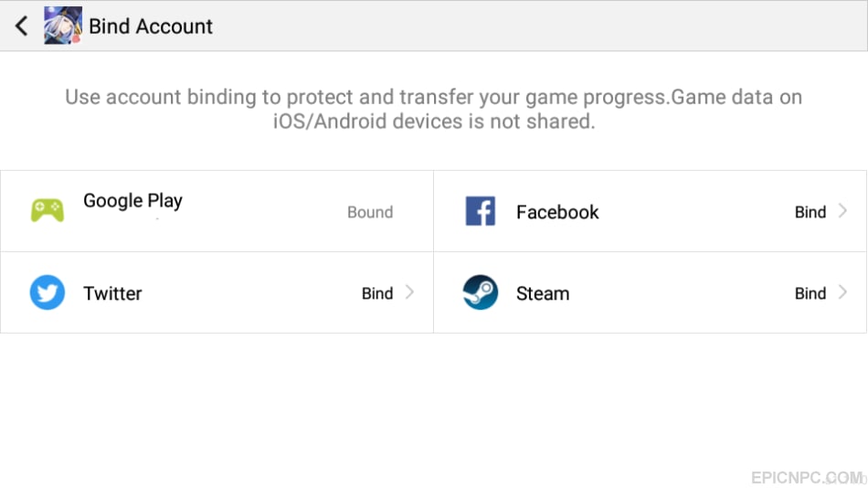
Task: Click the game avatar icon in header
Action: (x=63, y=26)
